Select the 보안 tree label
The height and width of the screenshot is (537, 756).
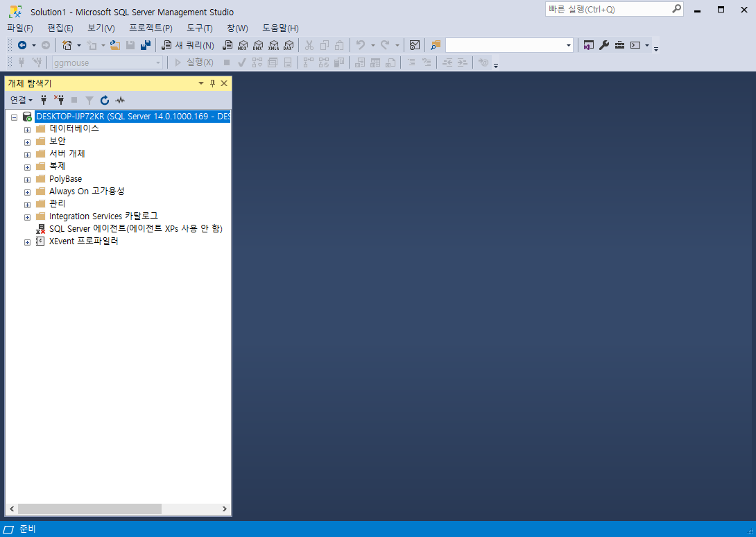[58, 141]
